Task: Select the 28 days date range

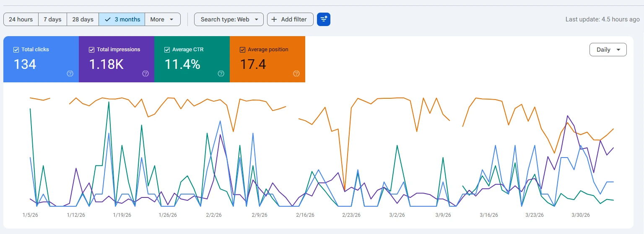Action: [x=83, y=19]
